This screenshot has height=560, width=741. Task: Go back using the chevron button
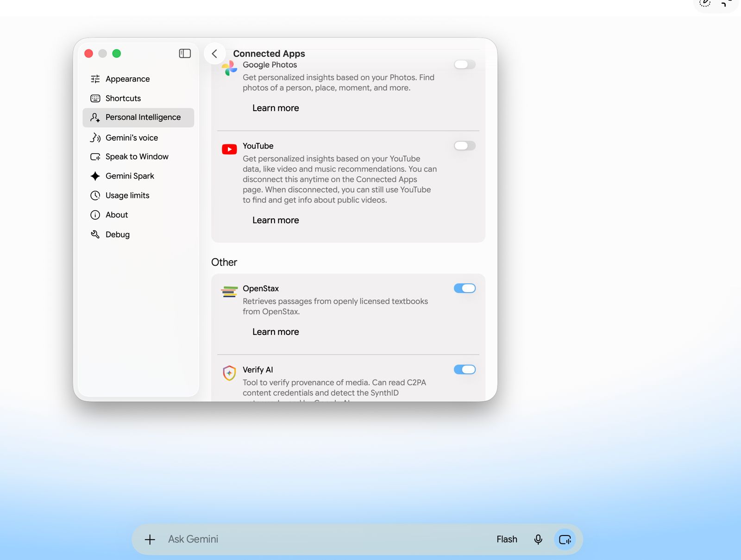click(214, 54)
